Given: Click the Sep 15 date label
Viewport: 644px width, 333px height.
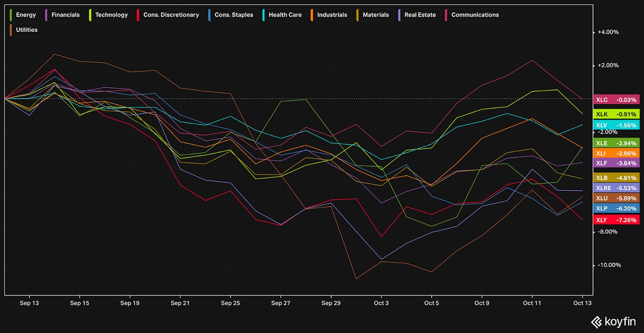Looking at the screenshot, I should tap(79, 303).
